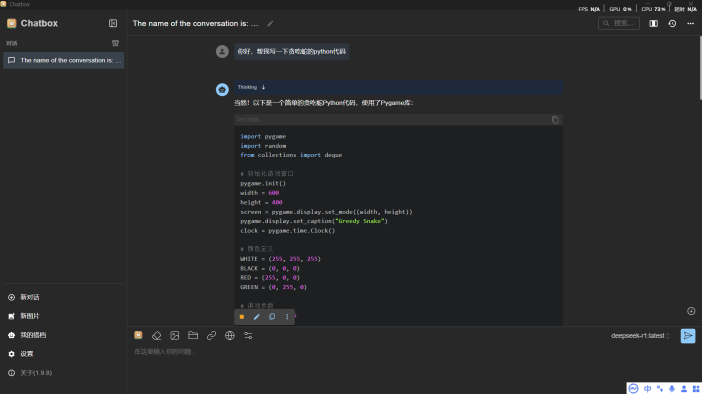Screen dimensions: 702x394
Task: Attach a file with the folder icon
Action: 193,335
